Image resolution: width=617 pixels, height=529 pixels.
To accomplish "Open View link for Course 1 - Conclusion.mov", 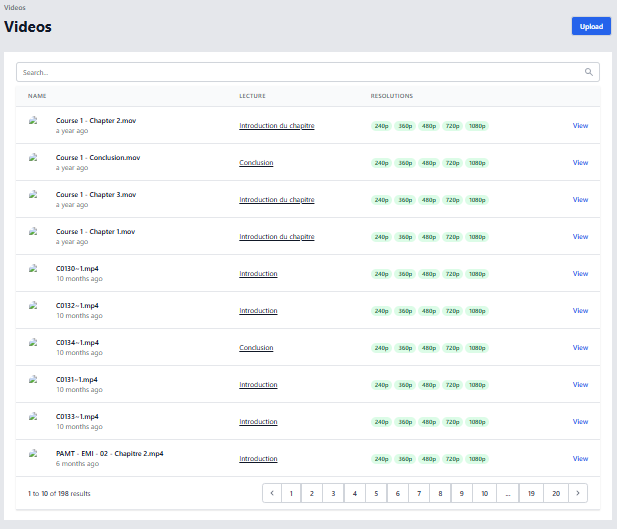I will [x=580, y=163].
